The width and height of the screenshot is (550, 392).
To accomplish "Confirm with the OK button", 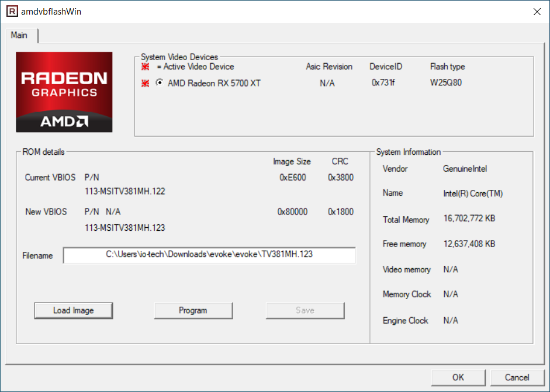I will pyautogui.click(x=458, y=377).
